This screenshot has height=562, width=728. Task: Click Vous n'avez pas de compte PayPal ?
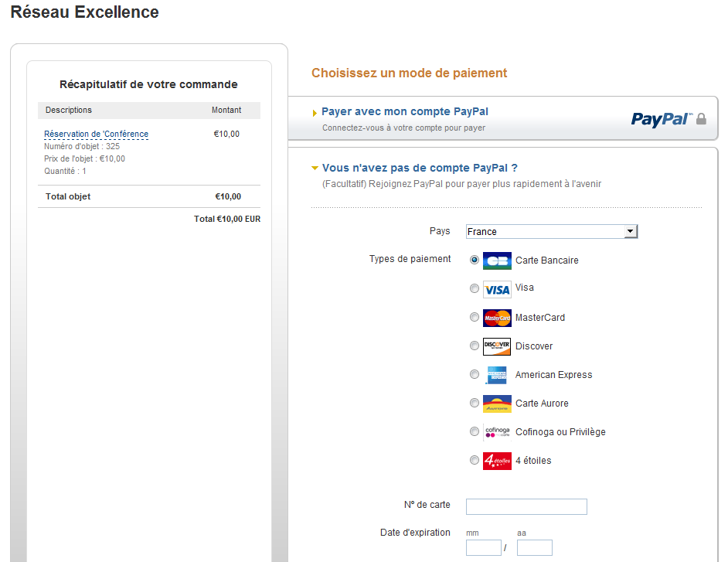click(420, 168)
